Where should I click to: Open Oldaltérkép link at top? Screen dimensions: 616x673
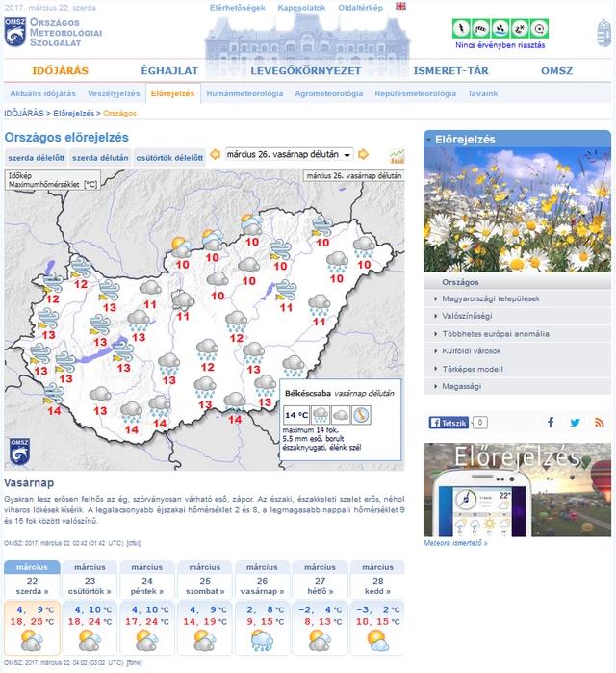pos(360,8)
